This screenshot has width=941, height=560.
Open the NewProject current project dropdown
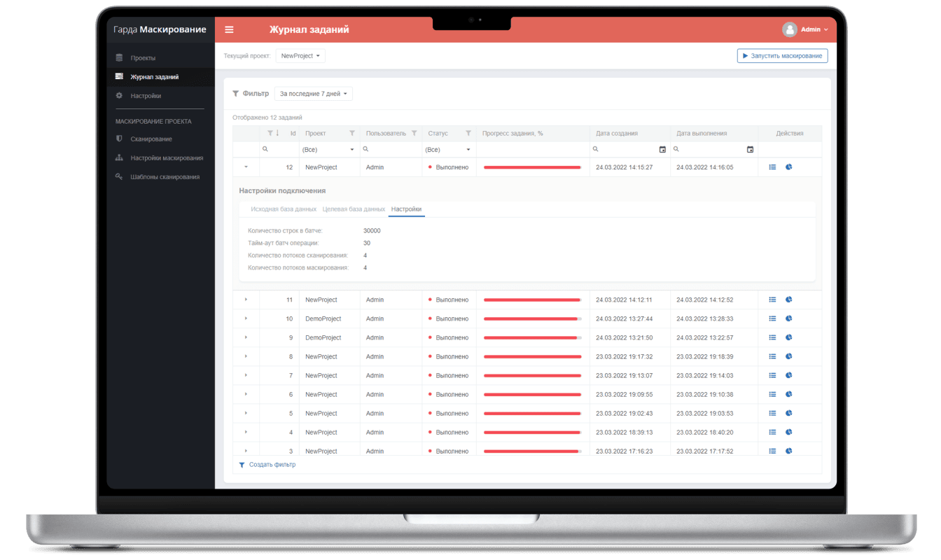click(300, 56)
